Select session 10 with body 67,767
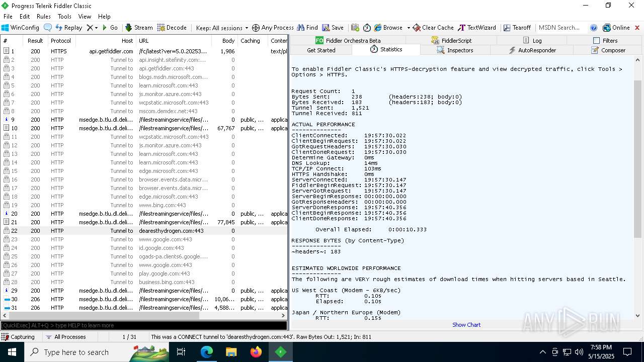 coord(144,128)
